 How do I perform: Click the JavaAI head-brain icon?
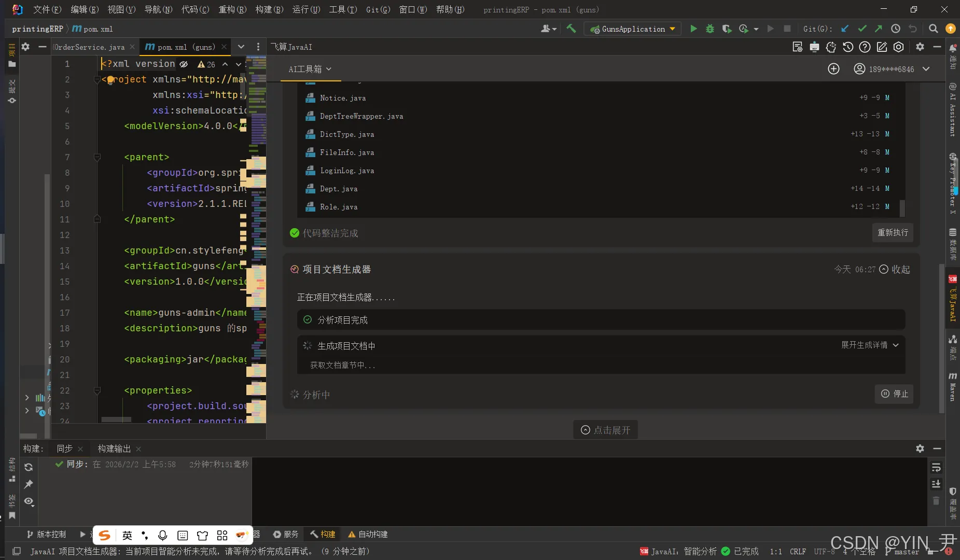(x=831, y=47)
